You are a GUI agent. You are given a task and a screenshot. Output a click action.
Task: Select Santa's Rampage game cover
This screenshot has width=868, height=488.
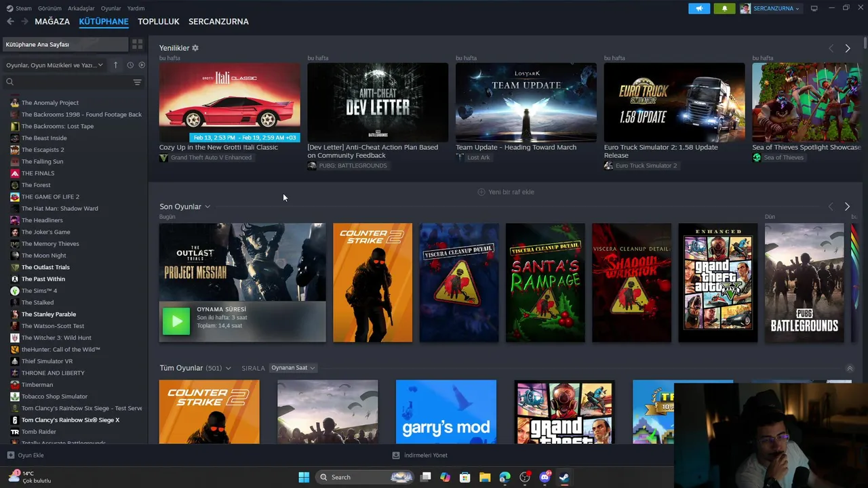pos(545,283)
